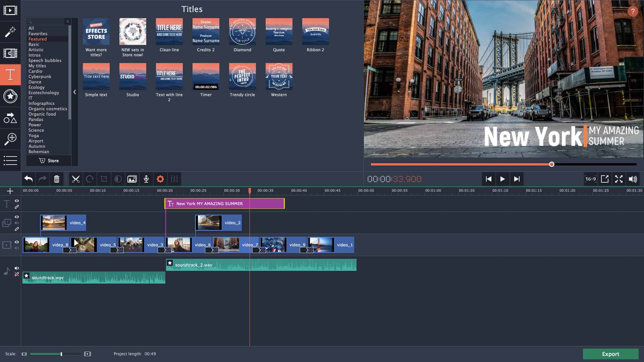Click the Split scissors tool

tap(76, 179)
